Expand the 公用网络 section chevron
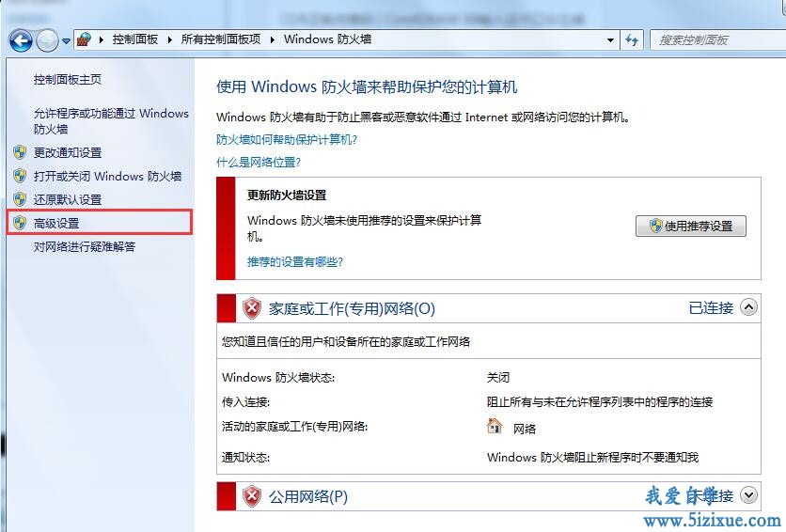Image resolution: width=786 pixels, height=532 pixels. (748, 495)
